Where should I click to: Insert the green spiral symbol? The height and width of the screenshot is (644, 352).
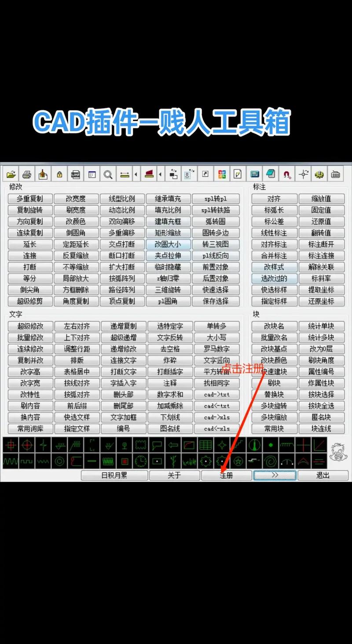271,461
